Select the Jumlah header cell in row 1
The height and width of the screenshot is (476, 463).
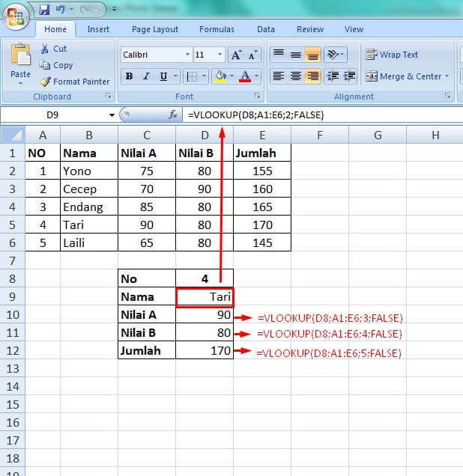(x=262, y=153)
